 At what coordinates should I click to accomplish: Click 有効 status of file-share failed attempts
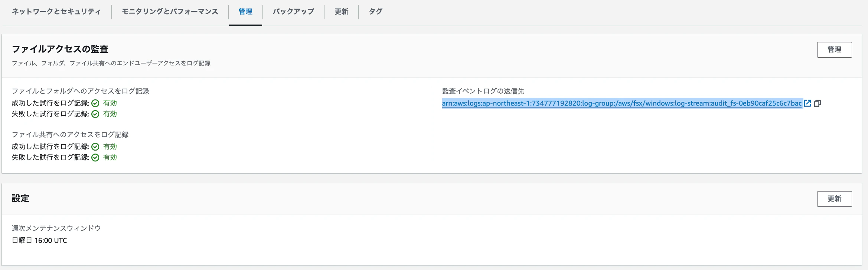pyautogui.click(x=110, y=158)
